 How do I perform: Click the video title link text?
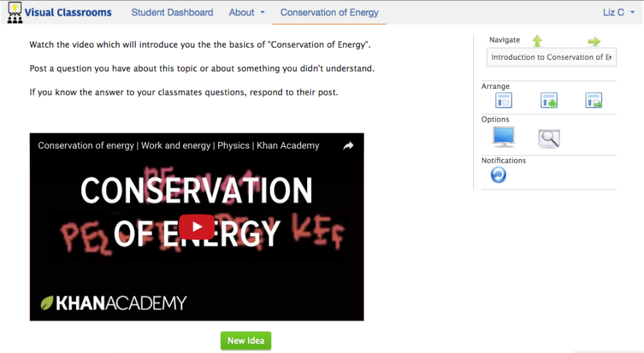coord(178,146)
